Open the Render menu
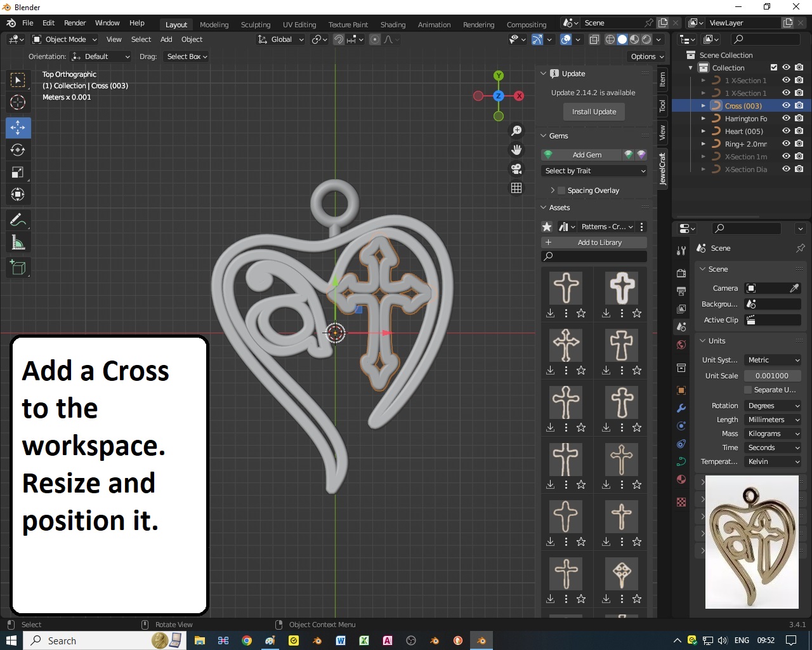The image size is (812, 650). [75, 23]
